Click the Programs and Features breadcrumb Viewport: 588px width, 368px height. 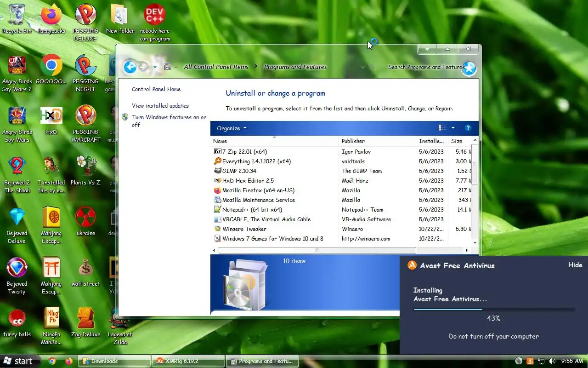[x=295, y=67]
